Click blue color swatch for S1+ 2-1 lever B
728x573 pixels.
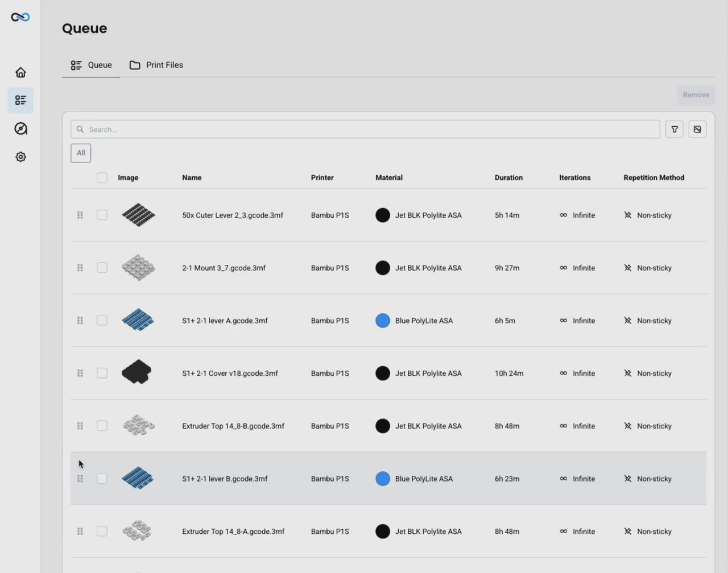point(383,479)
